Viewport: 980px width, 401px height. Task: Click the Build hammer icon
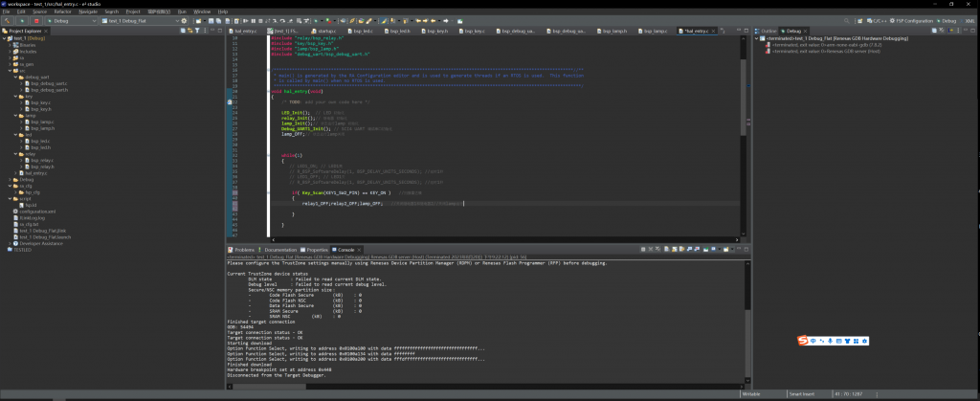[x=7, y=19]
